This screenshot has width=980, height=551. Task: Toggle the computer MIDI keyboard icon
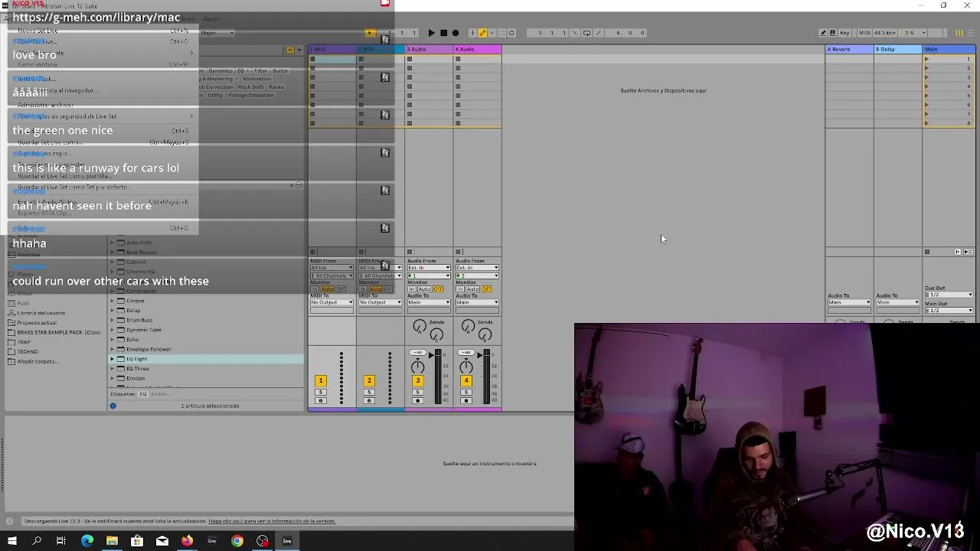coord(833,33)
